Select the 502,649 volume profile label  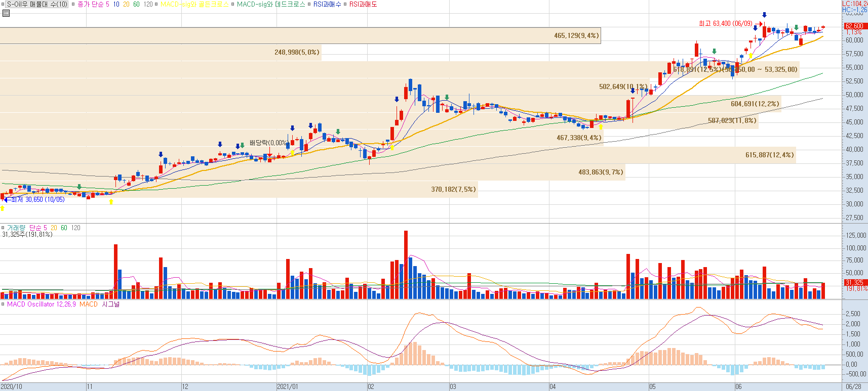623,86
